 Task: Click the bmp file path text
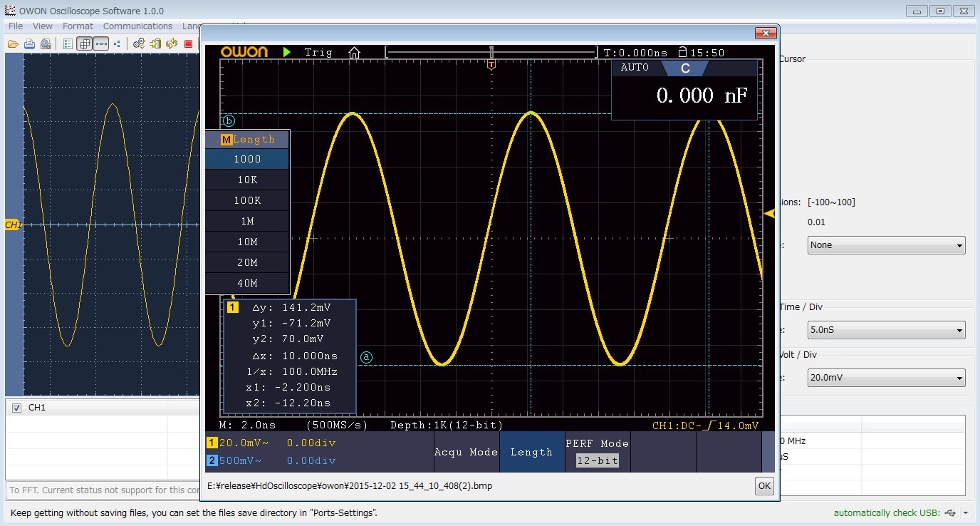(x=349, y=486)
